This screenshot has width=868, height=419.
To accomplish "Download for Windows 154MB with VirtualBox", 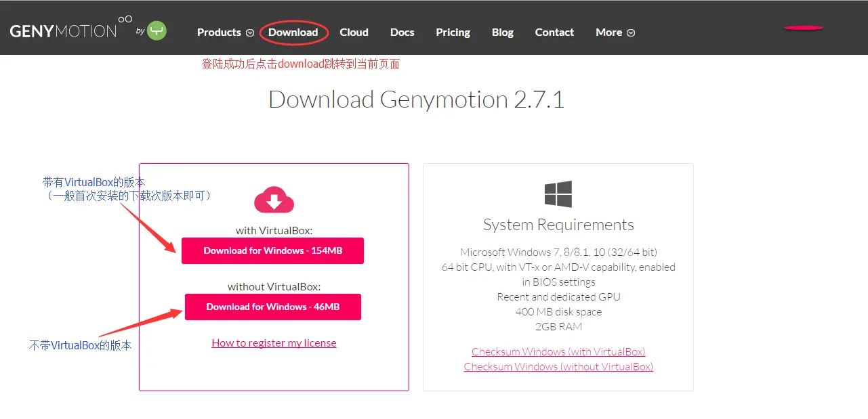I will [x=272, y=250].
